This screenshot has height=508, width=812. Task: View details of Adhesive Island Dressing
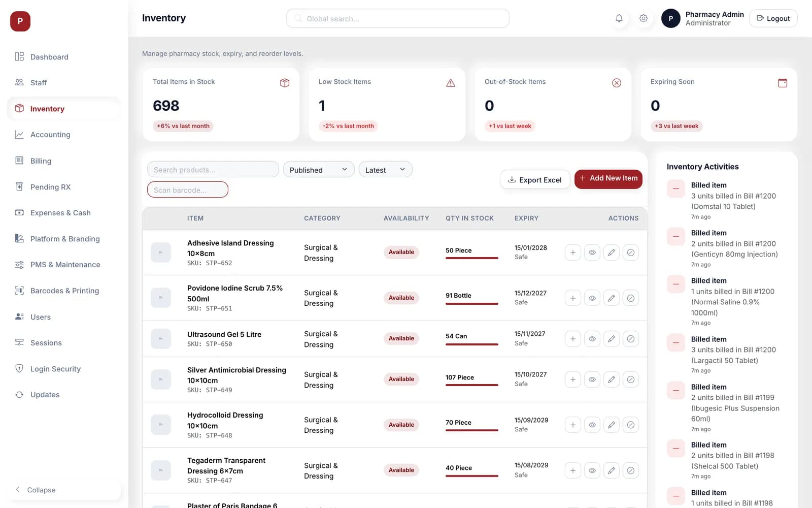(592, 252)
